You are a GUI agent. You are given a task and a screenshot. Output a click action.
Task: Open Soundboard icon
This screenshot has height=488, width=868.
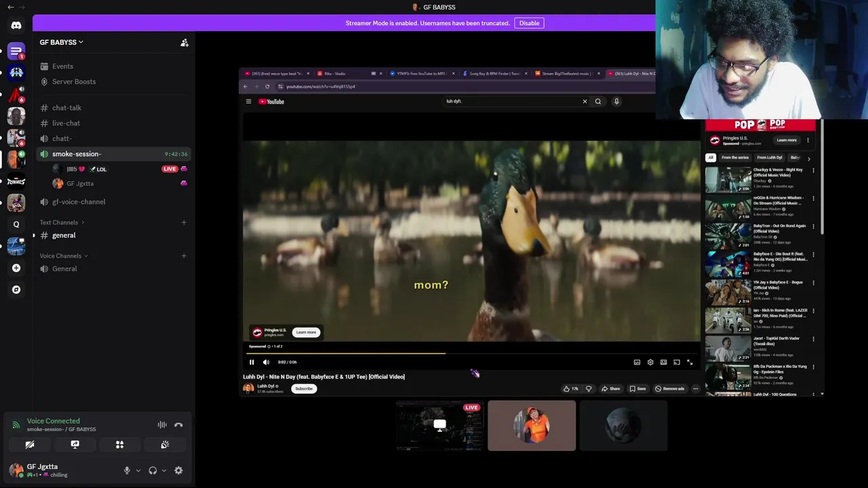click(x=164, y=445)
